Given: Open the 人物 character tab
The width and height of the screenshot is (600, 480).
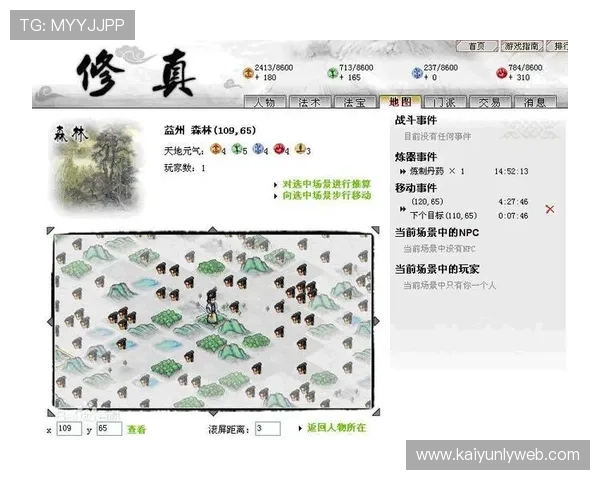Looking at the screenshot, I should click(x=265, y=102).
